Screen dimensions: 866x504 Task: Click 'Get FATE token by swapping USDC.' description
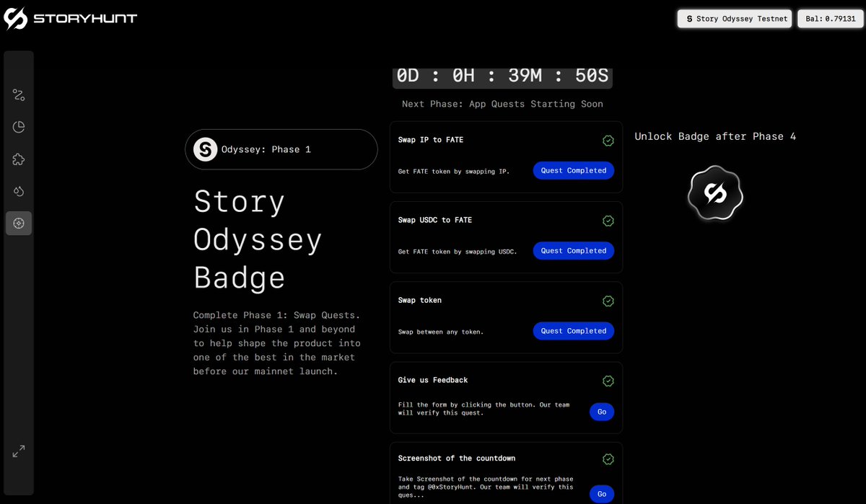click(458, 252)
